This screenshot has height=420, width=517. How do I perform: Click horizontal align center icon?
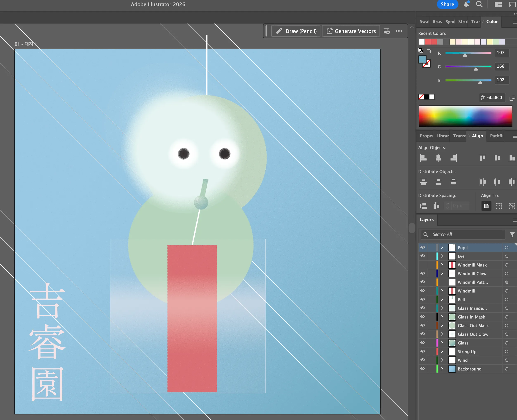click(x=438, y=158)
